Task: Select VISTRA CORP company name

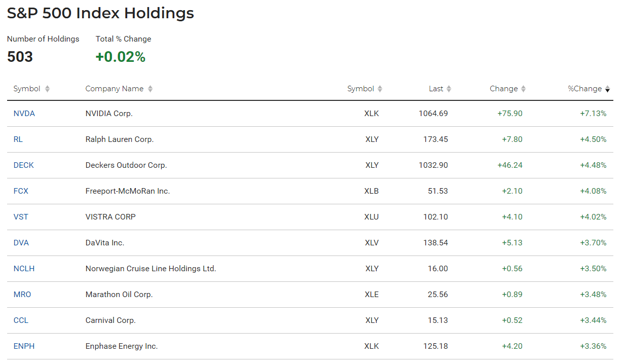Action: coord(111,217)
